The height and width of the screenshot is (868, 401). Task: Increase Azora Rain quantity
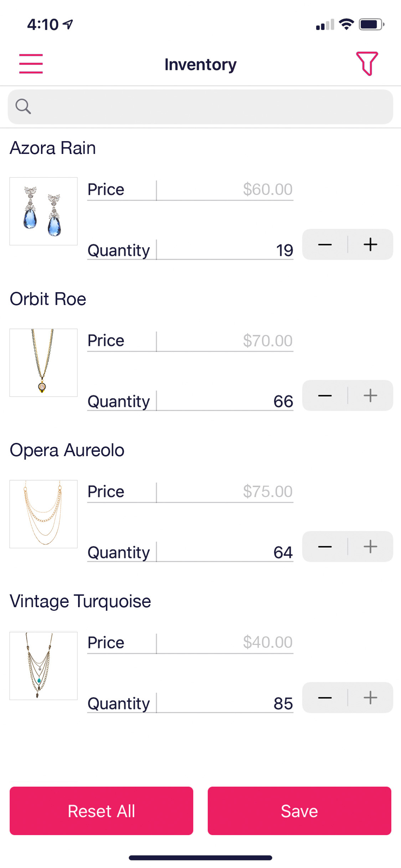(x=370, y=244)
